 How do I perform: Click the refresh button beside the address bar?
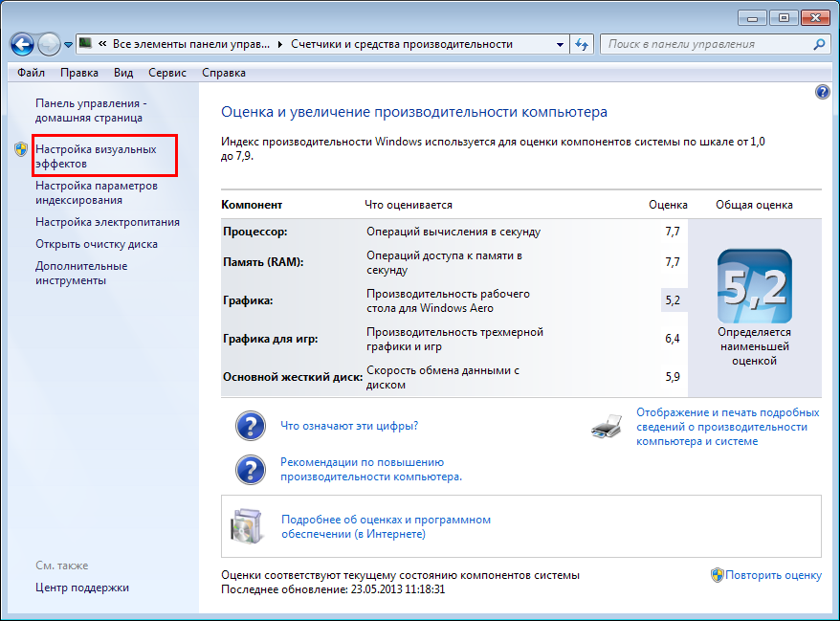click(582, 44)
